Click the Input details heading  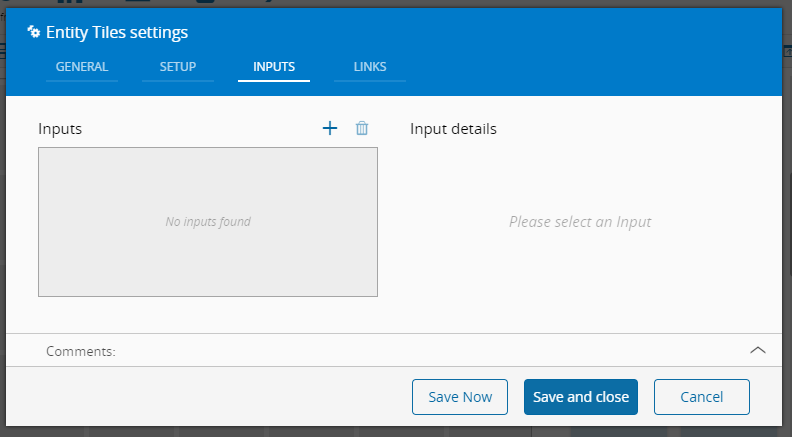(x=453, y=129)
